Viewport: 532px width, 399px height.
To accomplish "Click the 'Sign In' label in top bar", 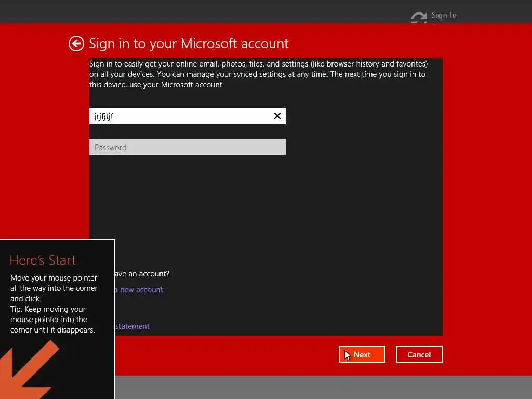I will [444, 15].
